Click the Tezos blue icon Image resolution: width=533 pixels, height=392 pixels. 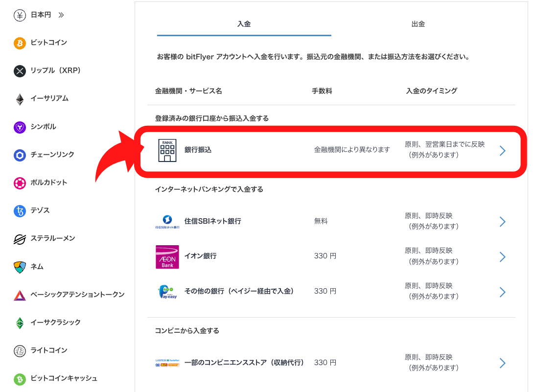20,211
